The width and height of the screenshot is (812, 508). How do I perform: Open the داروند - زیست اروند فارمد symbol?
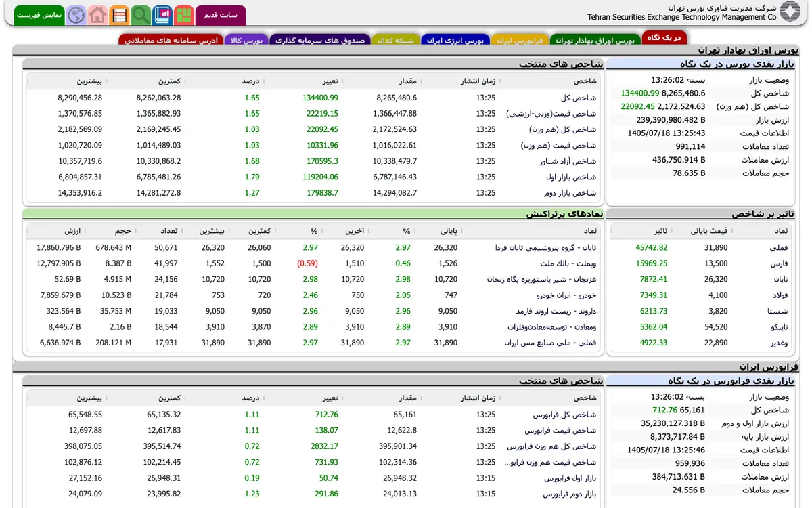555,311
